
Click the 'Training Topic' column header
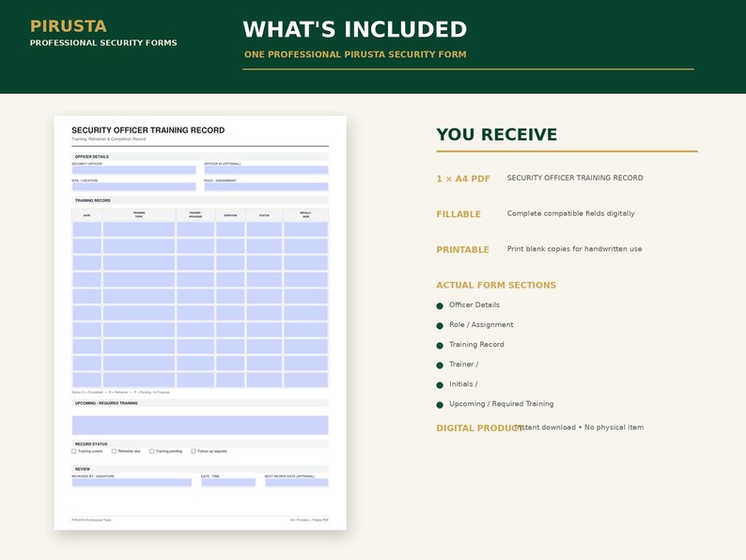(x=139, y=215)
